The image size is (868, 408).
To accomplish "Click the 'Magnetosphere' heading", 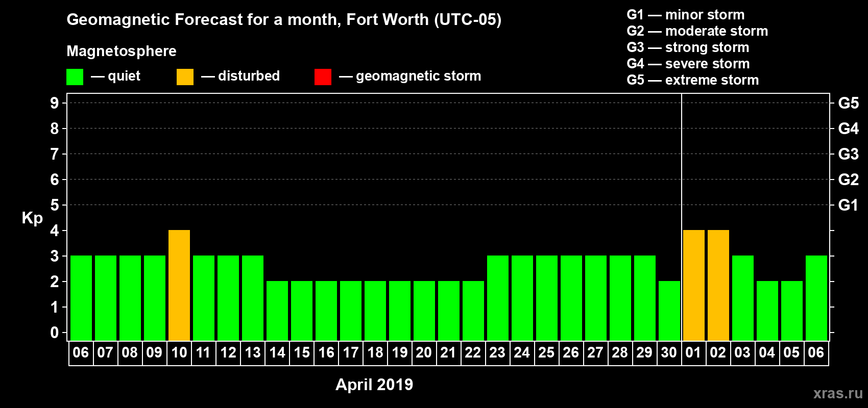I will click(122, 51).
